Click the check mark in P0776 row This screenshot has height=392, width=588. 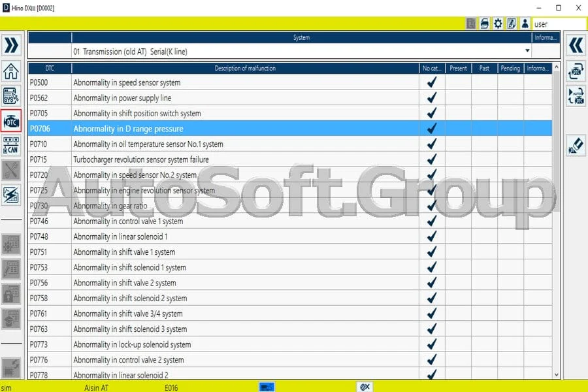pyautogui.click(x=432, y=359)
